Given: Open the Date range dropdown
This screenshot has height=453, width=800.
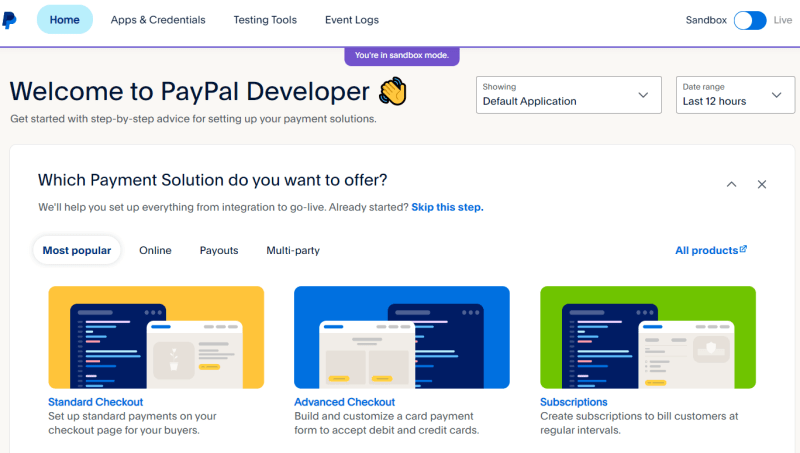Looking at the screenshot, I should point(735,95).
